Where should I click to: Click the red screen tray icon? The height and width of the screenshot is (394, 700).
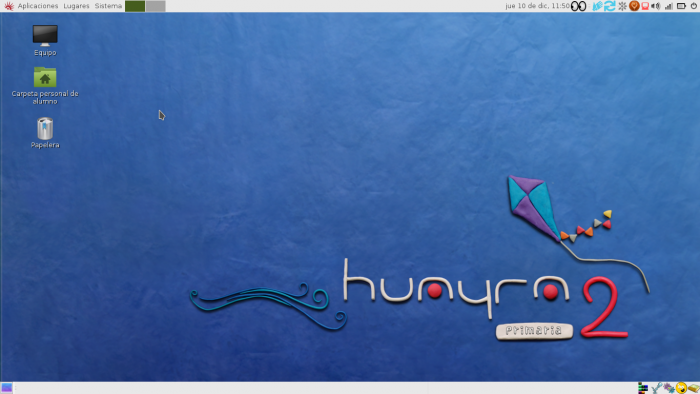pos(645,6)
